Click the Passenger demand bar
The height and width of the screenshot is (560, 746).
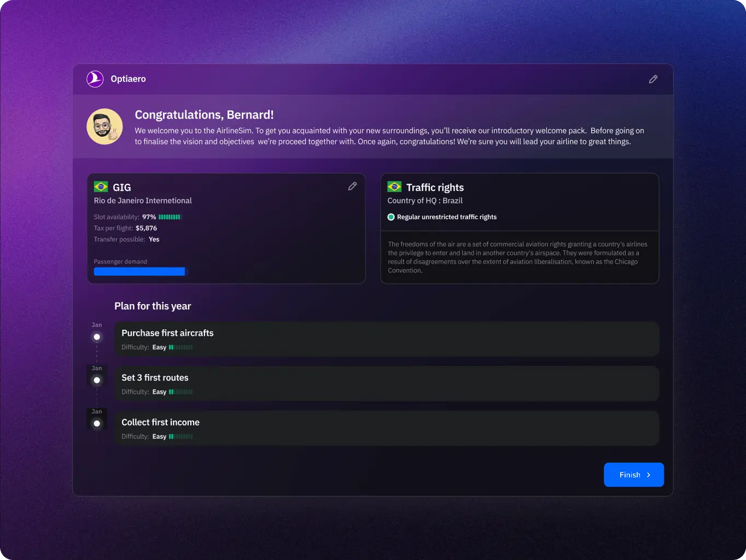coord(139,272)
